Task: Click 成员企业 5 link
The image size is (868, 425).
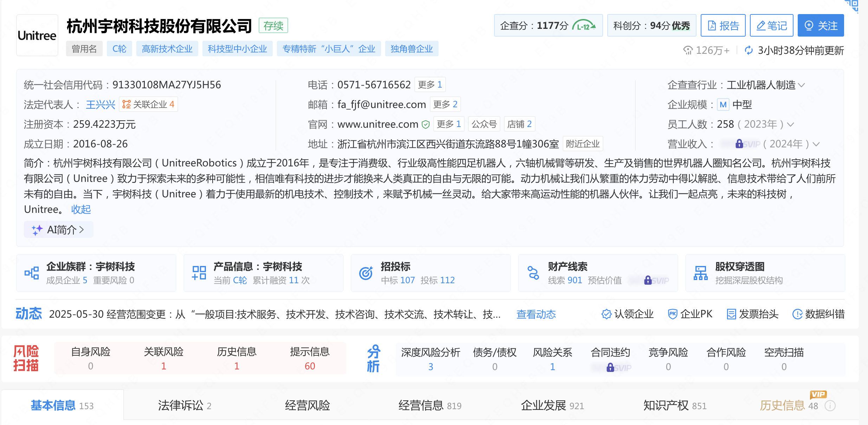Action: click(x=67, y=280)
